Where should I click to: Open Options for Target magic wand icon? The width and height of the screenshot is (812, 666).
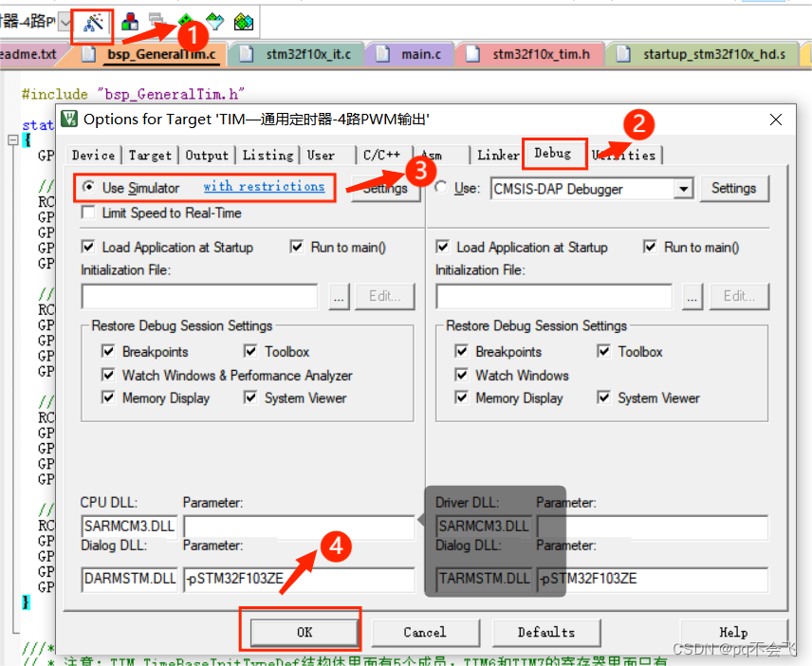[93, 23]
